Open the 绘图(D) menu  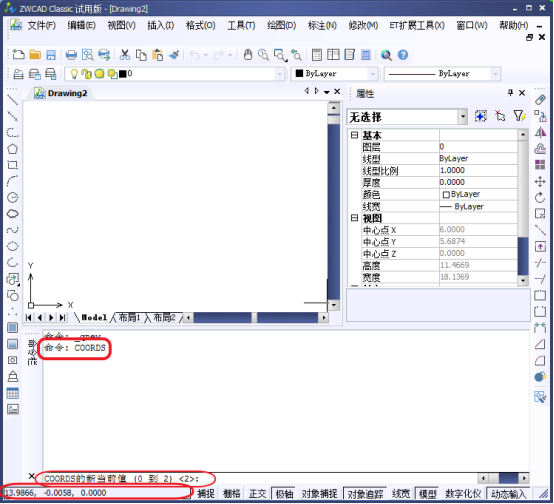click(282, 25)
